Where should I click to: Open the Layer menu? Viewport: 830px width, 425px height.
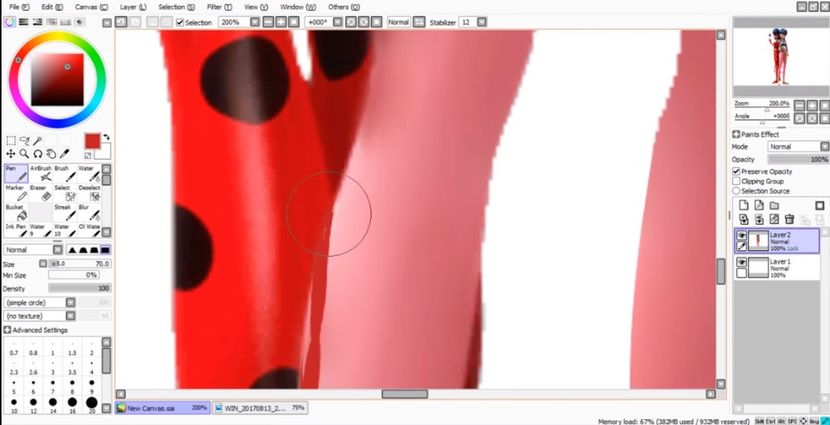133,7
